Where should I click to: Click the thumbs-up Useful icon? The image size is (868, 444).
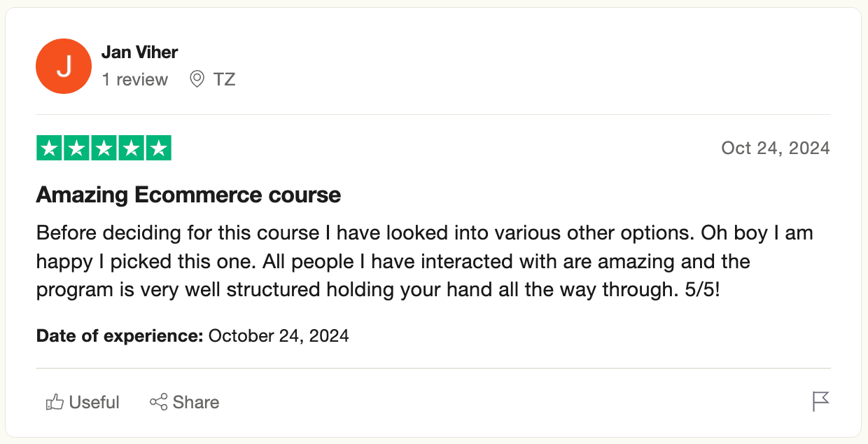pos(54,403)
